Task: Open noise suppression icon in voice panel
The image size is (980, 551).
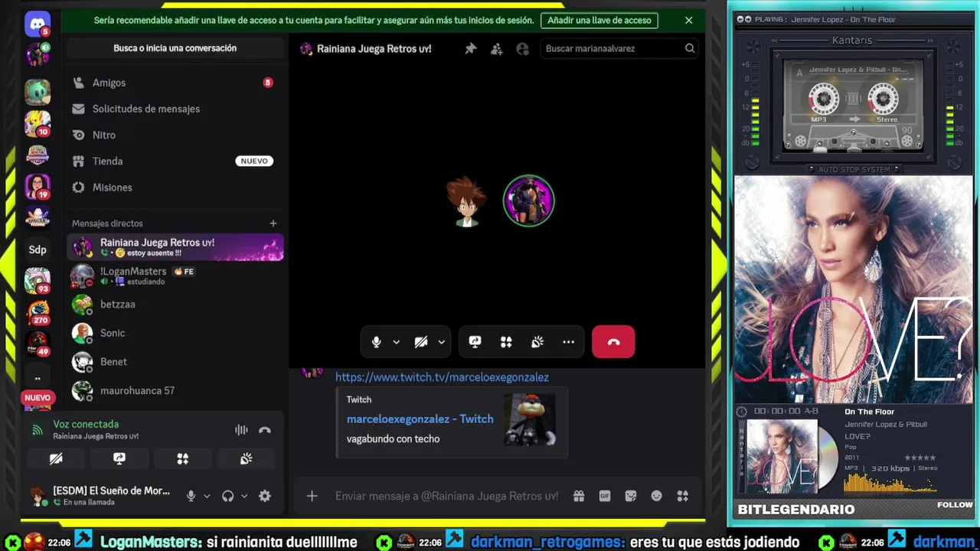Action: pyautogui.click(x=241, y=430)
